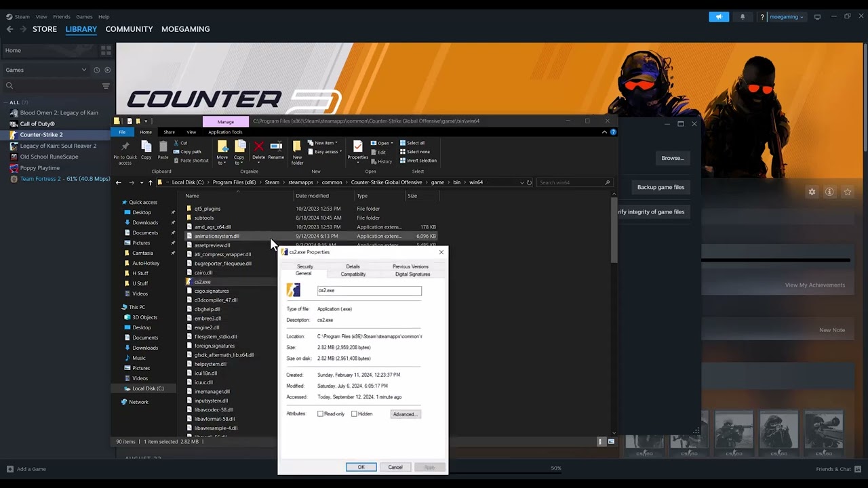Click Delete in Explorer ribbon

(258, 151)
